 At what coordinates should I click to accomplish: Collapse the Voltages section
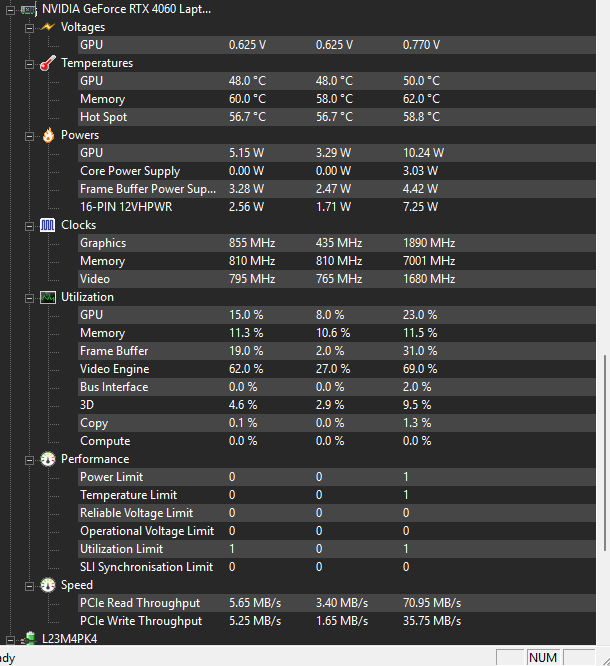(29, 27)
